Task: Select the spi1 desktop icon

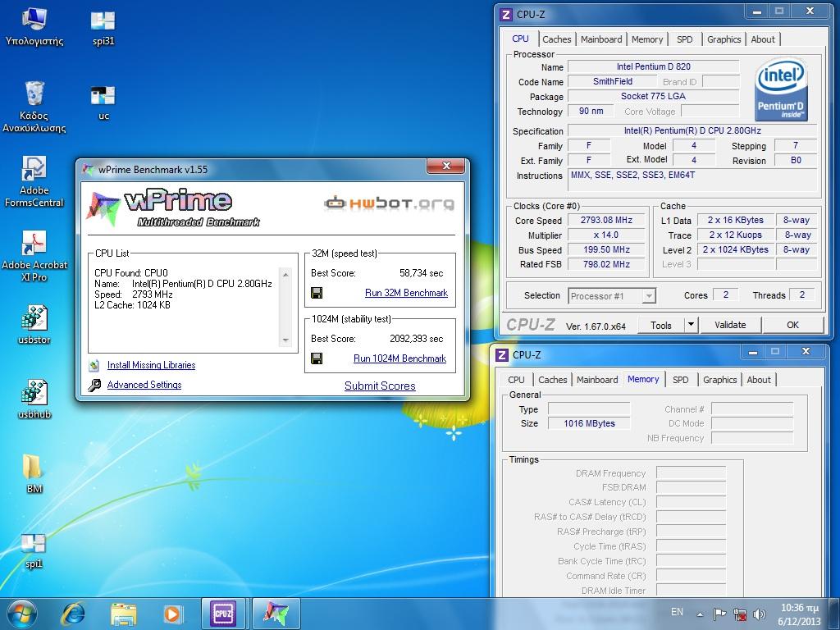Action: pyautogui.click(x=33, y=549)
